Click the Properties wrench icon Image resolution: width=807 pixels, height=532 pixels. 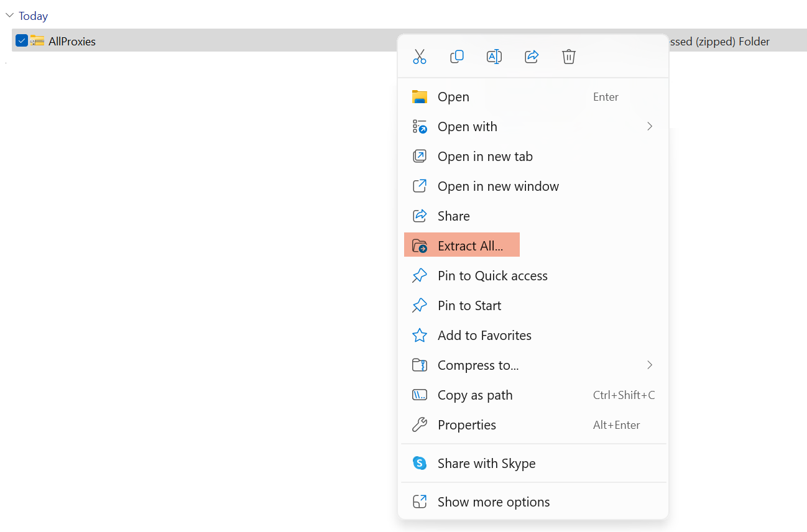pos(420,425)
